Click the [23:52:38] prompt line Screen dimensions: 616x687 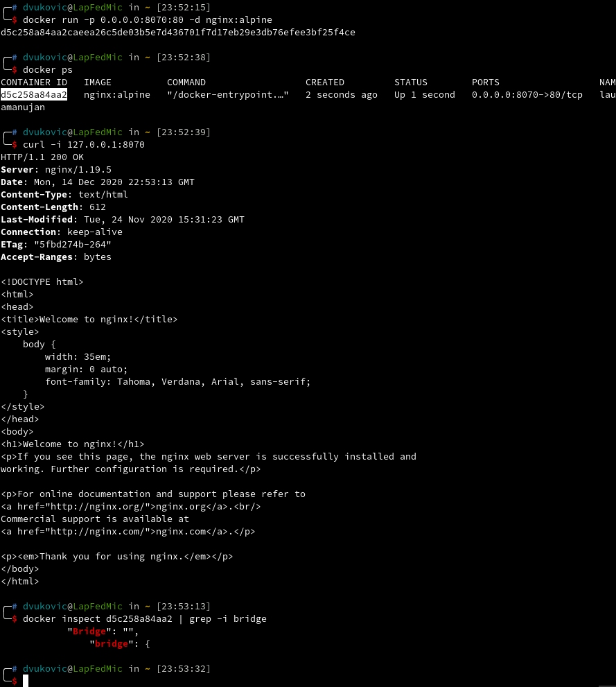[107, 58]
